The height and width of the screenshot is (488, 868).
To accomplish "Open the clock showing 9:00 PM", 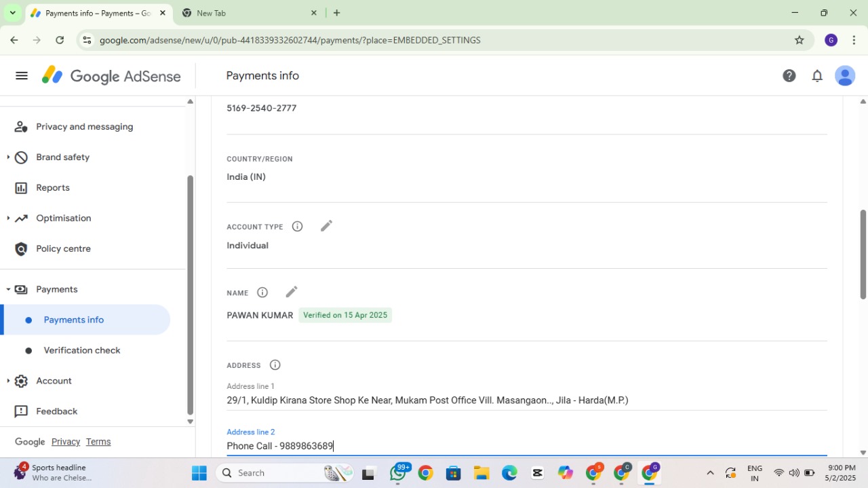I will tap(842, 473).
